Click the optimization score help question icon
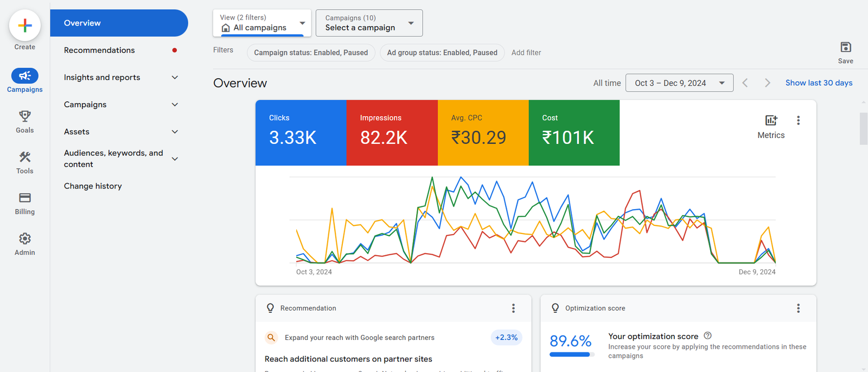This screenshot has height=372, width=868. tap(707, 336)
